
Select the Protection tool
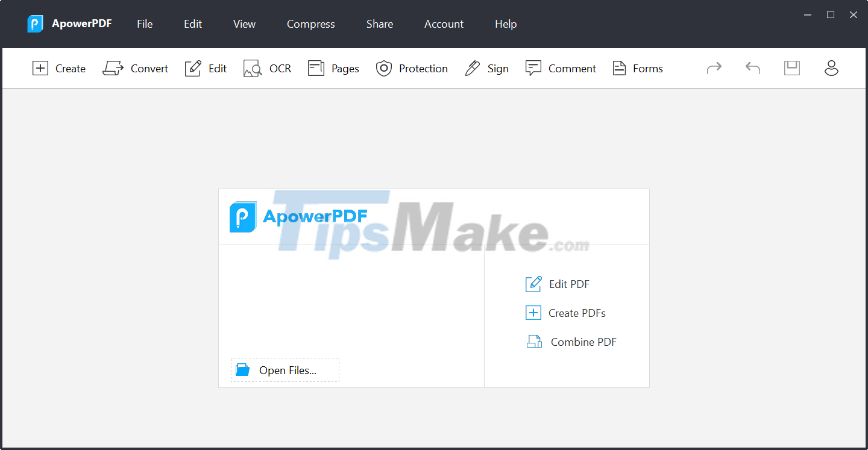pyautogui.click(x=412, y=68)
